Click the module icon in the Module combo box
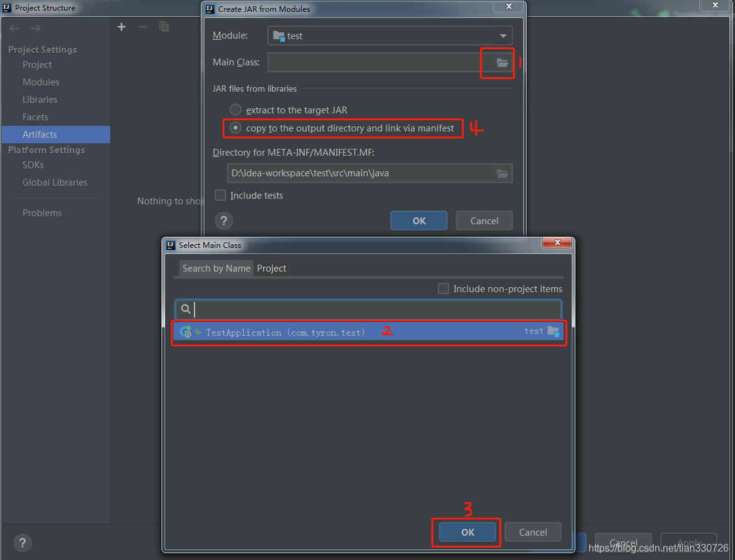Screen dimensions: 735x560 (279, 36)
